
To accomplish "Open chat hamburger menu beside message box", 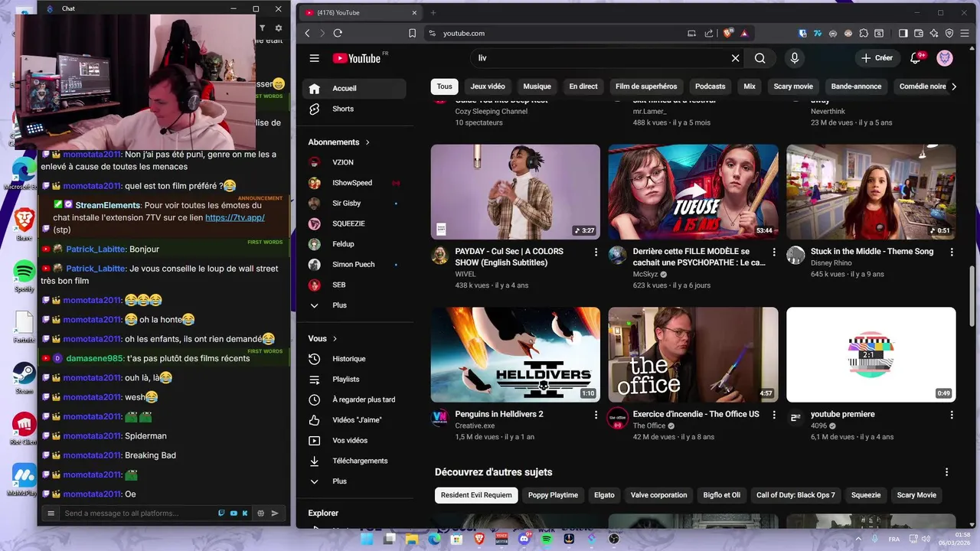I will pyautogui.click(x=51, y=514).
